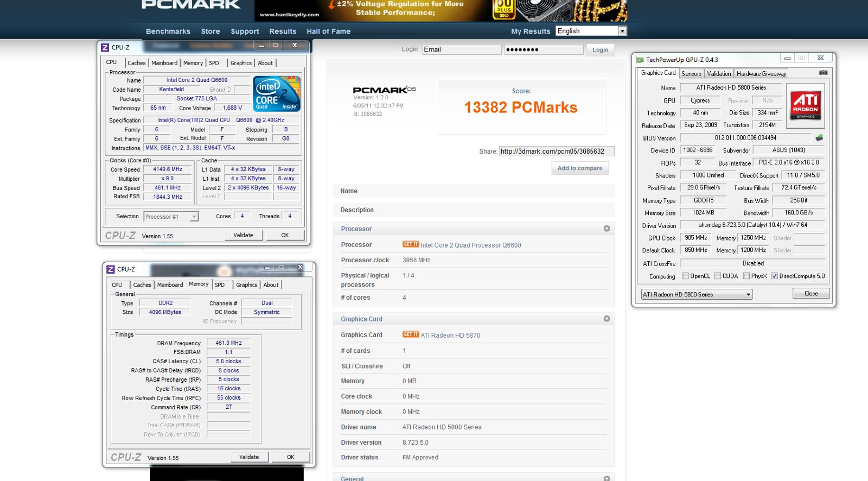Switch to the Sensors tab in GPU-Z
This screenshot has height=481, width=868.
coord(691,74)
